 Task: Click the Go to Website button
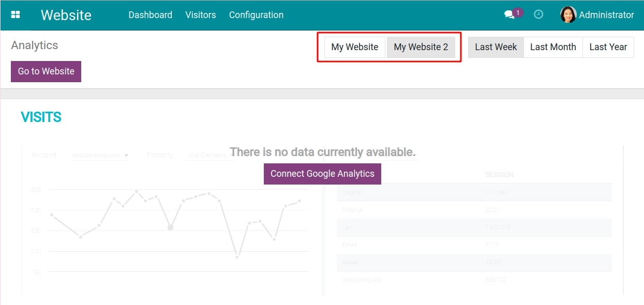point(46,71)
